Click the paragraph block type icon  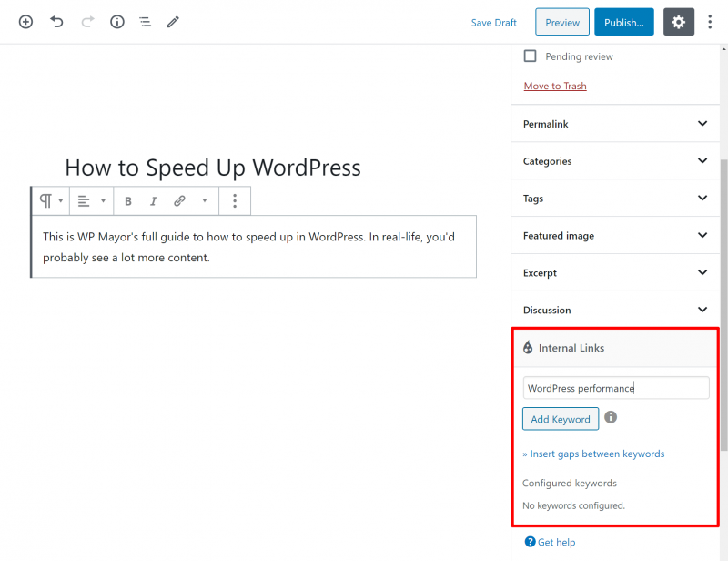coord(46,200)
